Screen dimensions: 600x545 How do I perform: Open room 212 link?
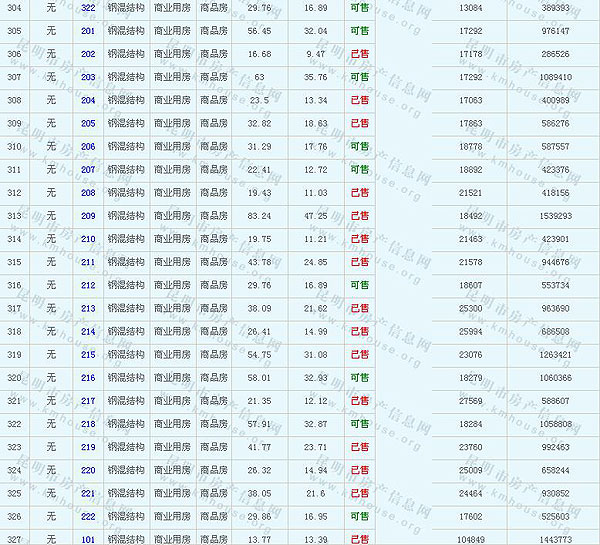(x=88, y=285)
